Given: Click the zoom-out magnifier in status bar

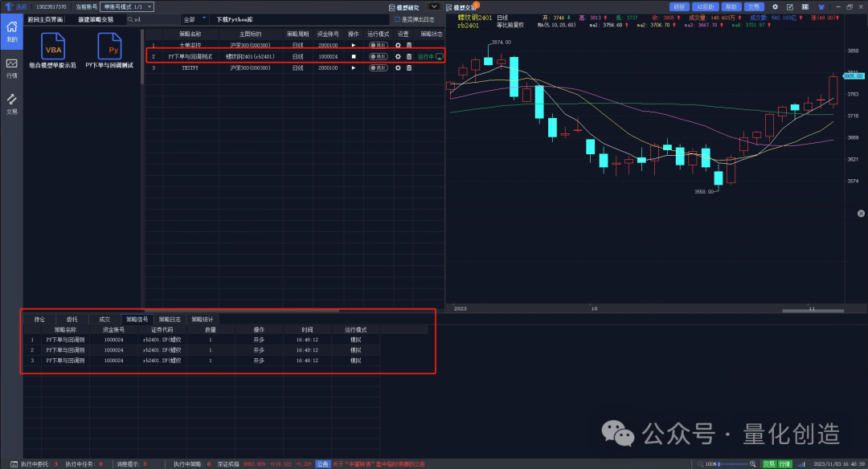Looking at the screenshot, I should (x=701, y=464).
